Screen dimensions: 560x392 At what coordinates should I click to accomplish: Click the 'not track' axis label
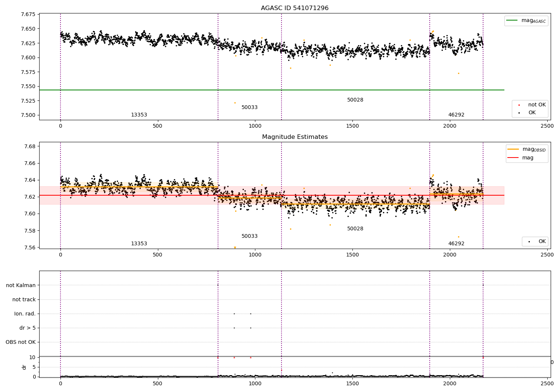click(24, 299)
